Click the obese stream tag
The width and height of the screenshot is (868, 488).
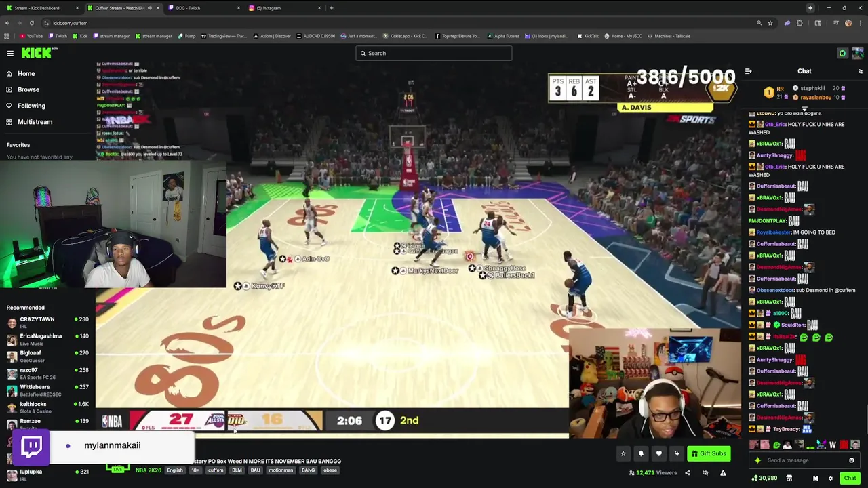tap(330, 470)
